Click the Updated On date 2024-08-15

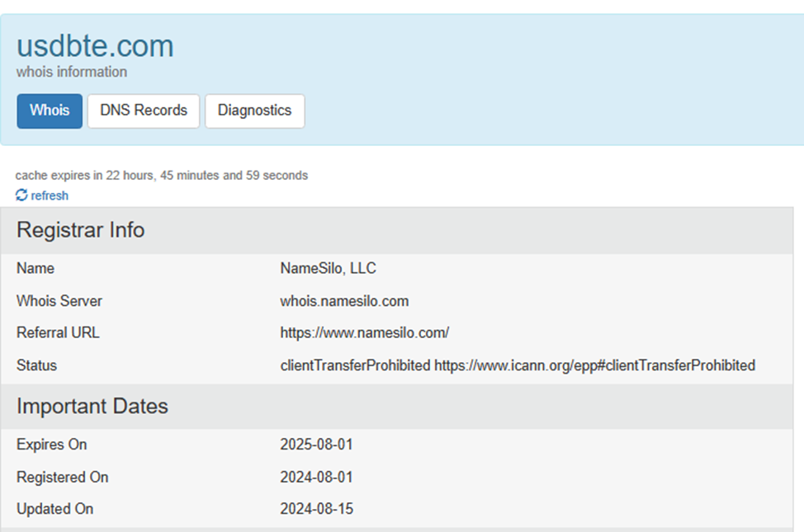click(316, 509)
